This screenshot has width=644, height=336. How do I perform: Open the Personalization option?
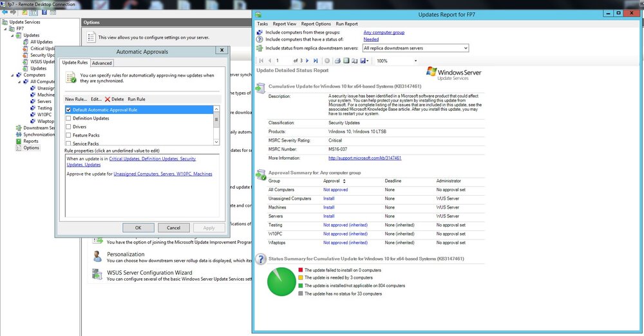point(126,254)
